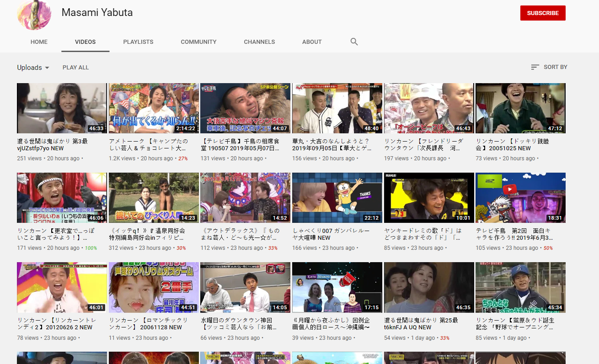This screenshot has height=364, width=599.
Task: Expand the Uploads dropdown
Action: (x=33, y=68)
